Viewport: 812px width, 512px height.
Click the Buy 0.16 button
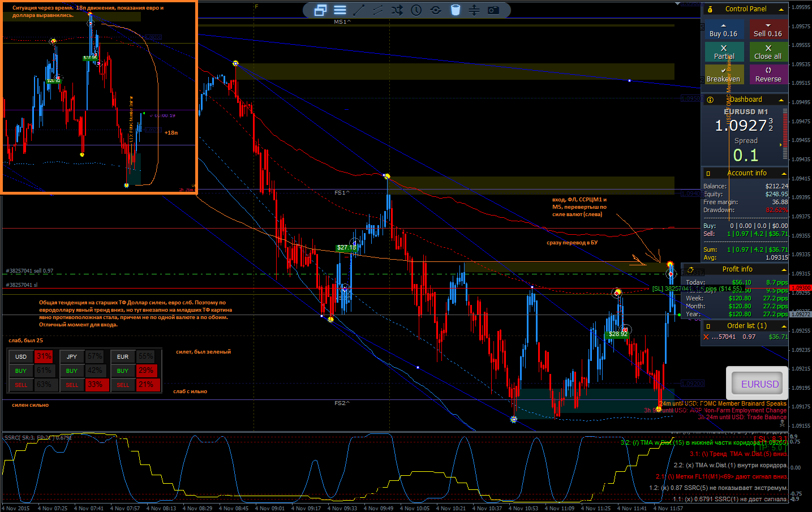pos(723,29)
